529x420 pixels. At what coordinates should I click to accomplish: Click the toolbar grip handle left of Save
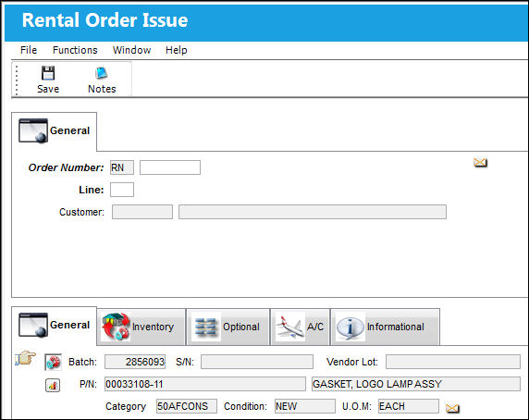tap(17, 80)
